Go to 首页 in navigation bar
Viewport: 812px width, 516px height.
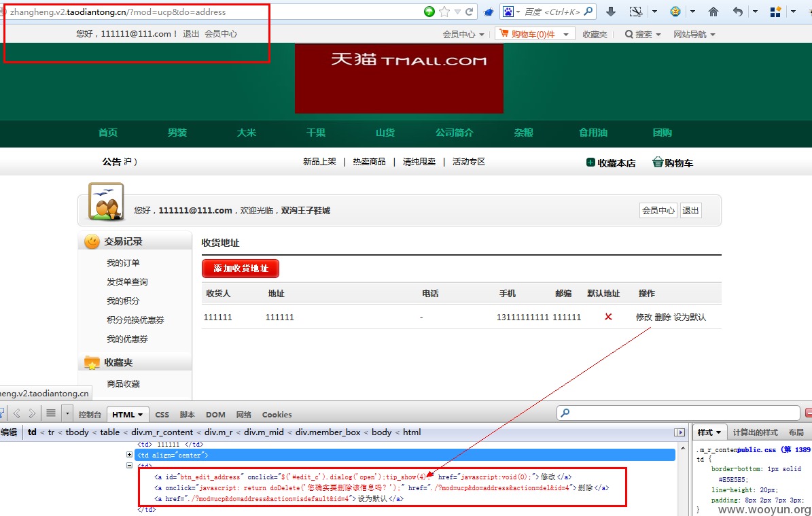coord(108,133)
